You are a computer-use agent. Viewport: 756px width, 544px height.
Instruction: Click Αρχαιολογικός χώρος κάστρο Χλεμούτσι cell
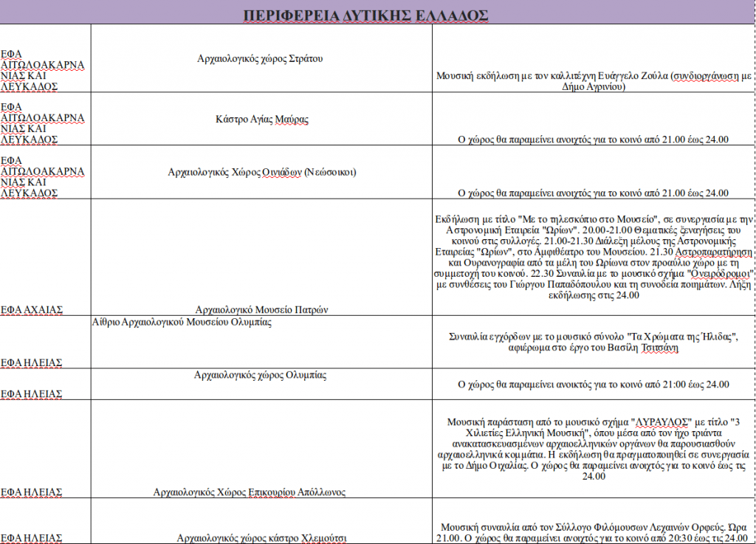[x=262, y=537]
